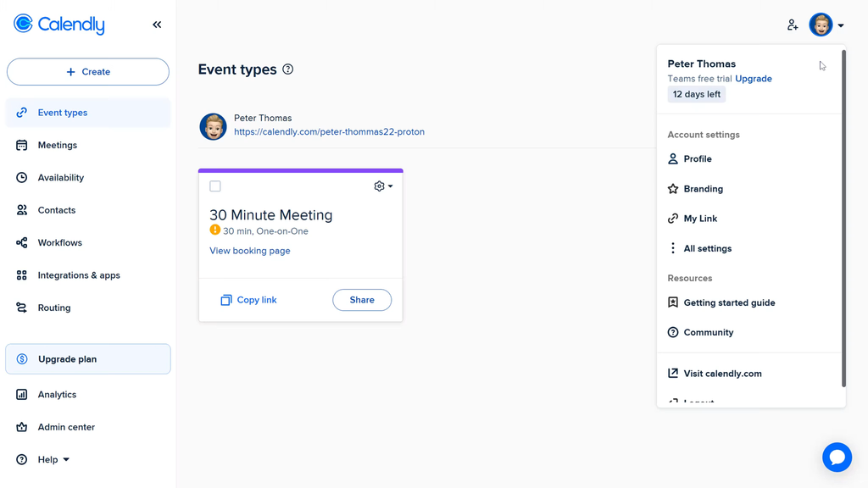868x488 pixels.
Task: Click the invite user icon in header
Action: [793, 25]
